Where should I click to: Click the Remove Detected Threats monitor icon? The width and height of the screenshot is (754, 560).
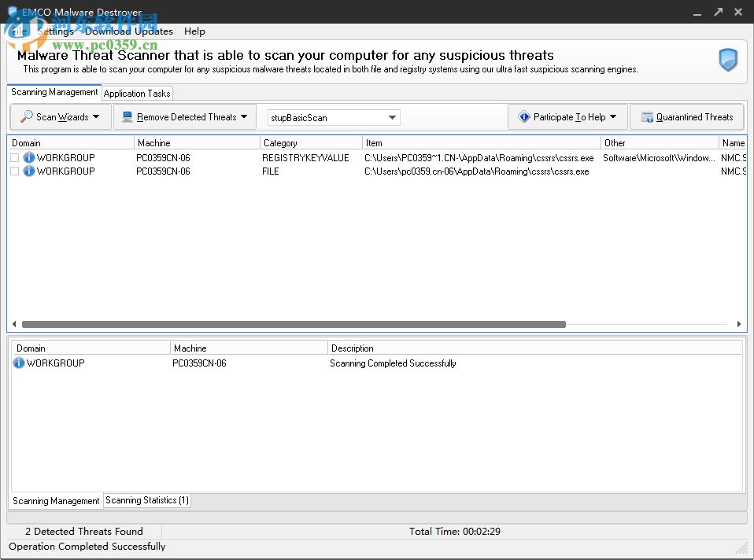[x=127, y=116]
